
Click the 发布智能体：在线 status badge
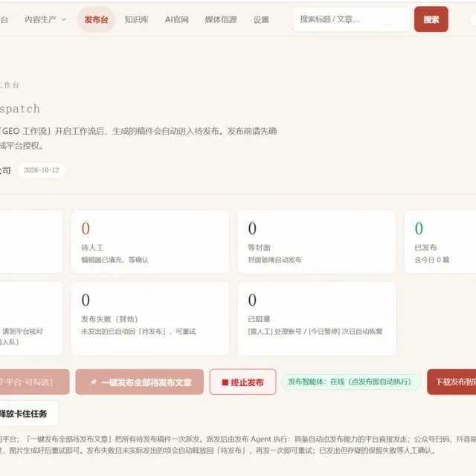tap(352, 382)
